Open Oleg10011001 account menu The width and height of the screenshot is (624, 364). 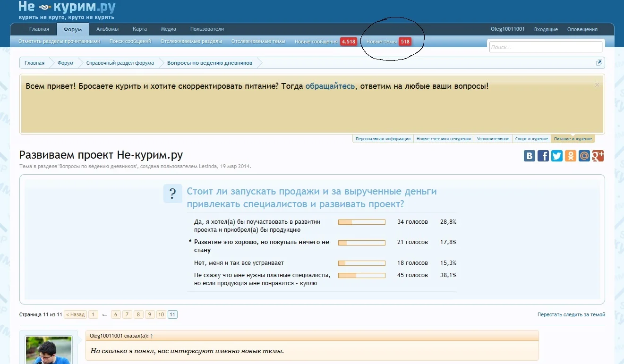507,29
